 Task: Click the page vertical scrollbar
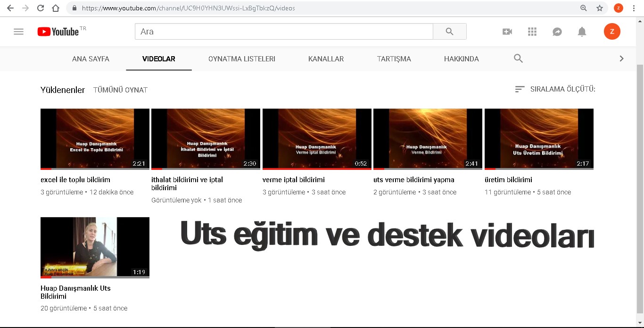(640, 189)
